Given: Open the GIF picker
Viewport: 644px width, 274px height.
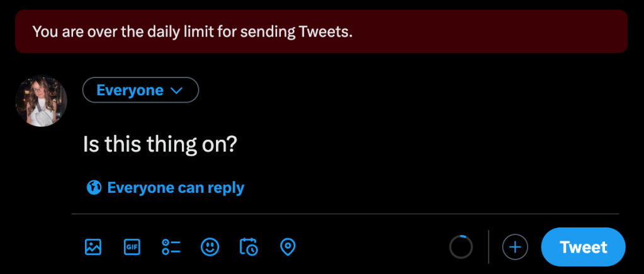Looking at the screenshot, I should pos(132,247).
